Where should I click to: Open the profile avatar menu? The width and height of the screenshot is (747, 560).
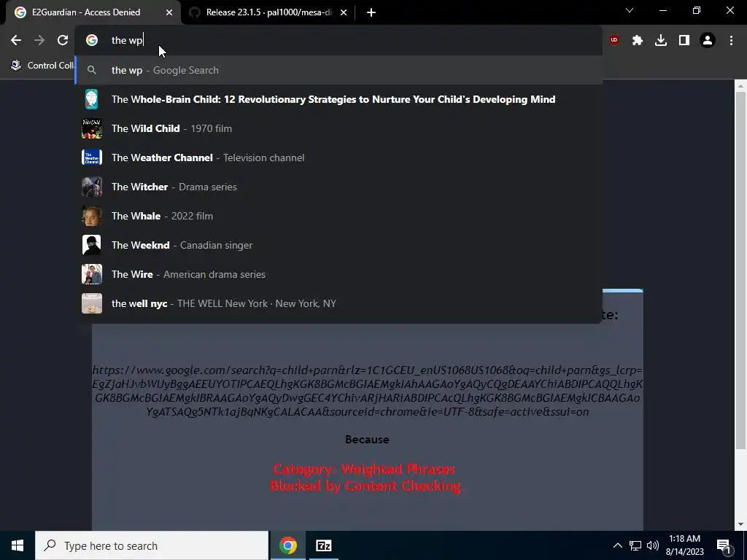(x=708, y=41)
